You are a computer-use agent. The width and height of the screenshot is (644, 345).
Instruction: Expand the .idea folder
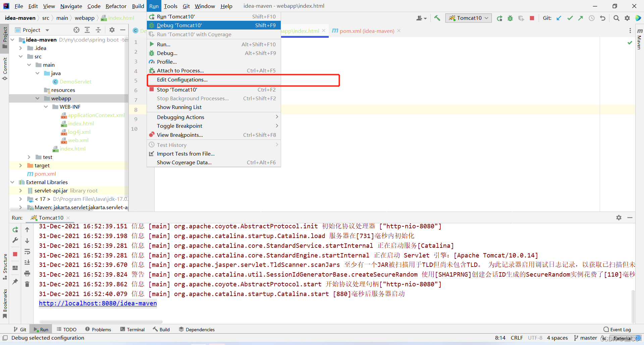click(20, 48)
